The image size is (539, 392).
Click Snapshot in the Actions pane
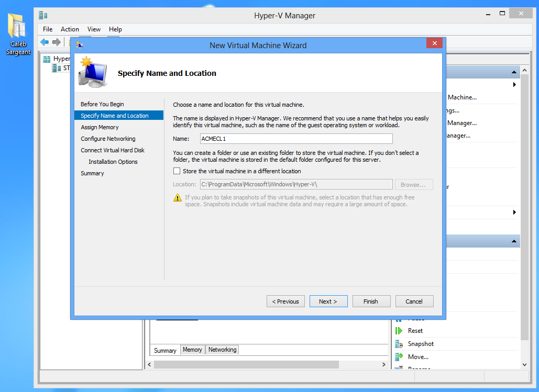421,343
